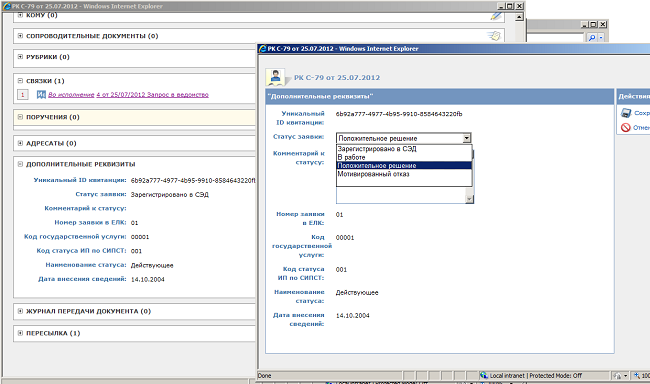Screen dimensions: 650x384
Task: Click the Local intranet zone icon in the status bar
Action: [484, 375]
